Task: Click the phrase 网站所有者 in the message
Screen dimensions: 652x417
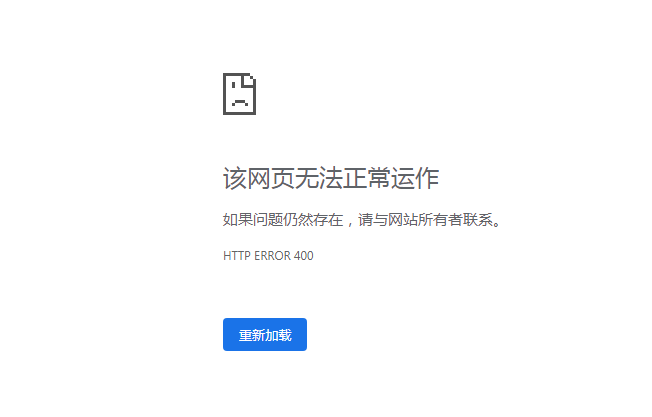Action: click(x=425, y=220)
